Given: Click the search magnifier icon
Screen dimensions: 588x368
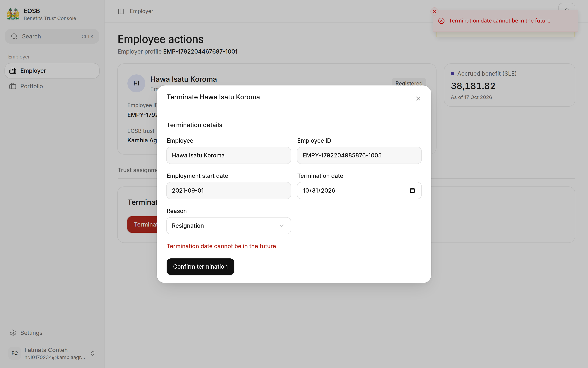Looking at the screenshot, I should point(14,37).
